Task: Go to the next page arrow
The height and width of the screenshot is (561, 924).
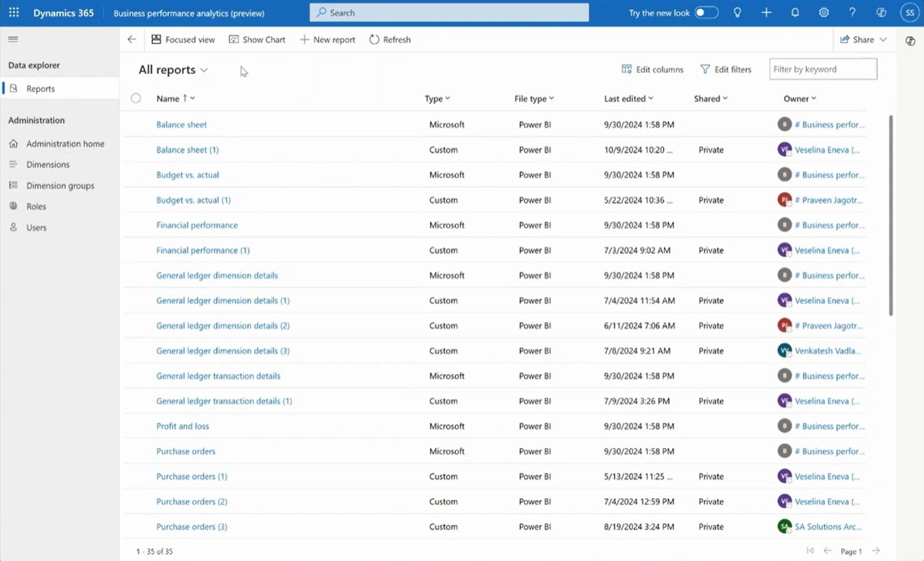Action: pos(876,550)
